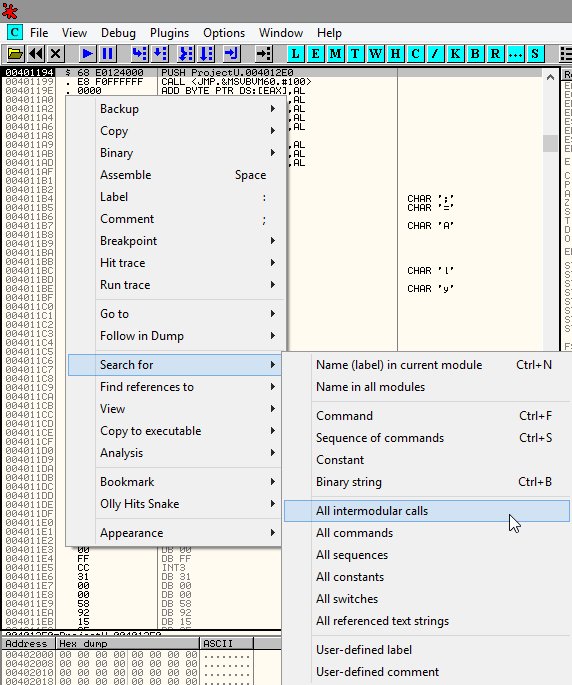Expand the Copy submenu
The height and width of the screenshot is (685, 572).
point(176,131)
